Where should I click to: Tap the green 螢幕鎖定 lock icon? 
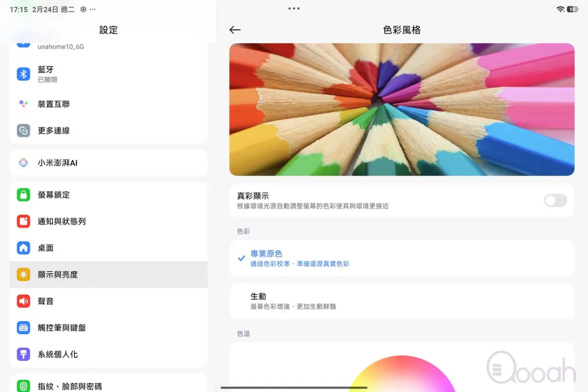click(x=23, y=195)
